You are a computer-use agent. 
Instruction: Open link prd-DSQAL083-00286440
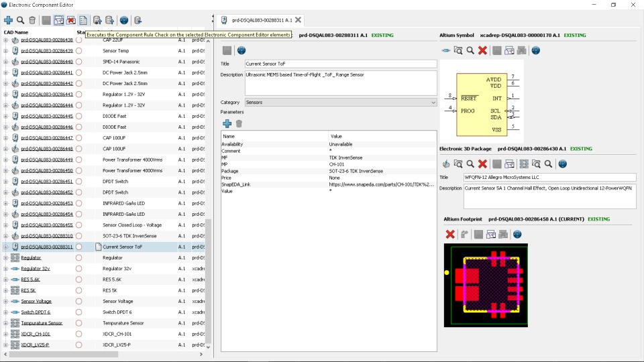[47, 62]
